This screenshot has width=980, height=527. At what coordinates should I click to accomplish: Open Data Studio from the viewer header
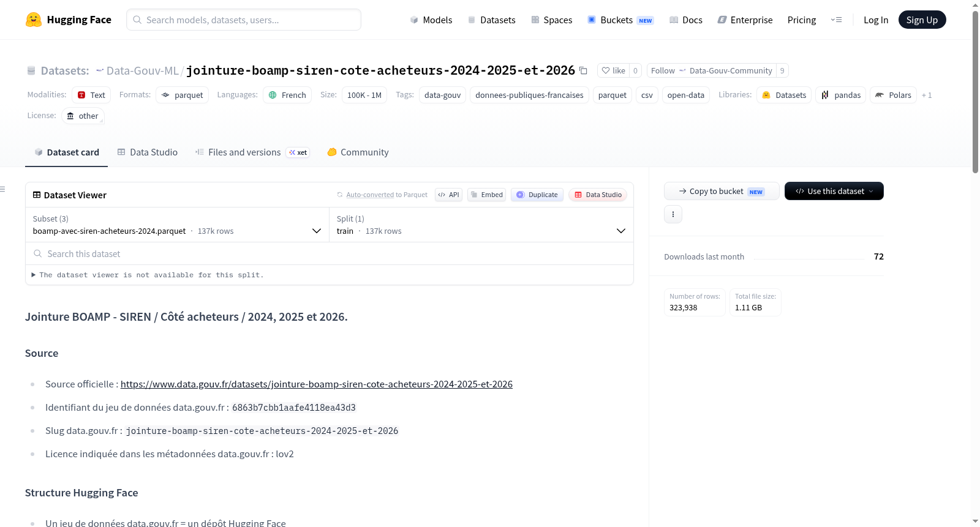[x=598, y=195]
